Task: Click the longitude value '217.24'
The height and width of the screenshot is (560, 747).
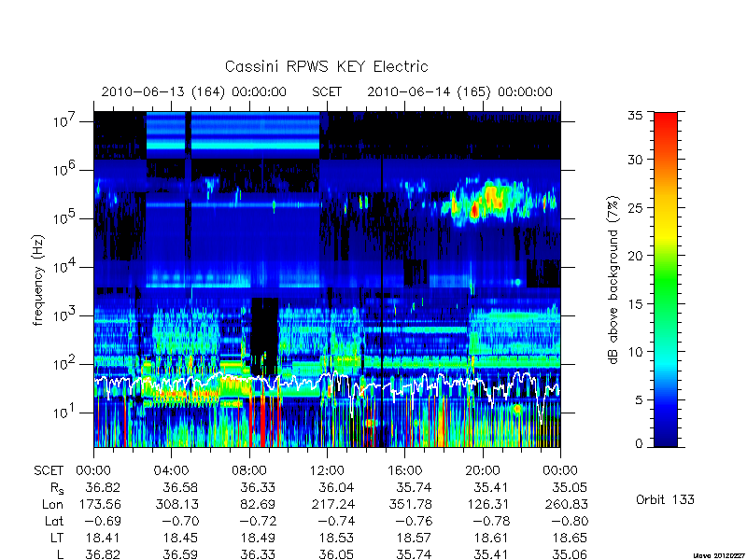Action: coord(333,504)
